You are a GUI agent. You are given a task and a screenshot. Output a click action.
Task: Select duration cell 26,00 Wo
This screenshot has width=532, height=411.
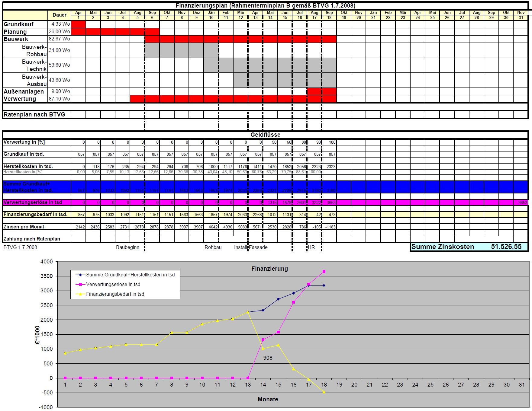(x=60, y=32)
